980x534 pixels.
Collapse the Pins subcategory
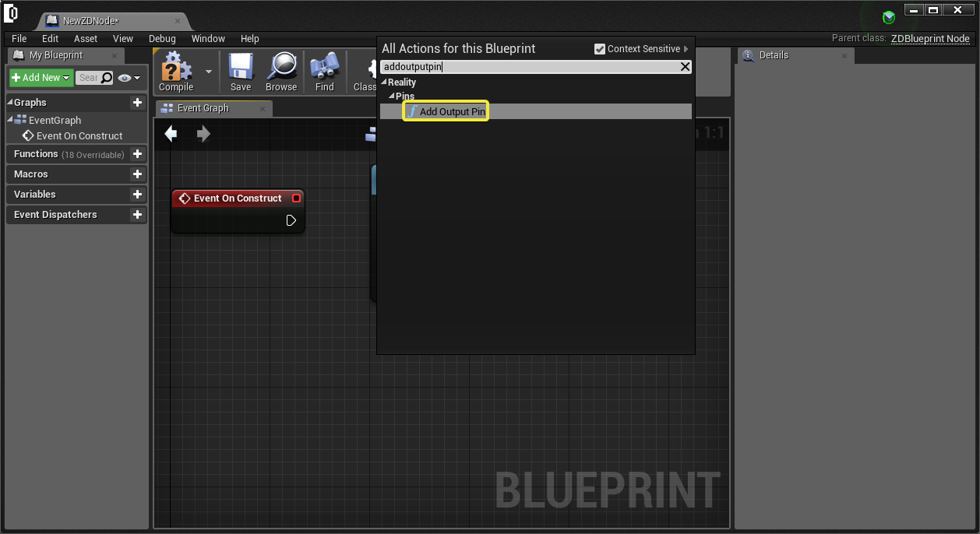pyautogui.click(x=392, y=97)
